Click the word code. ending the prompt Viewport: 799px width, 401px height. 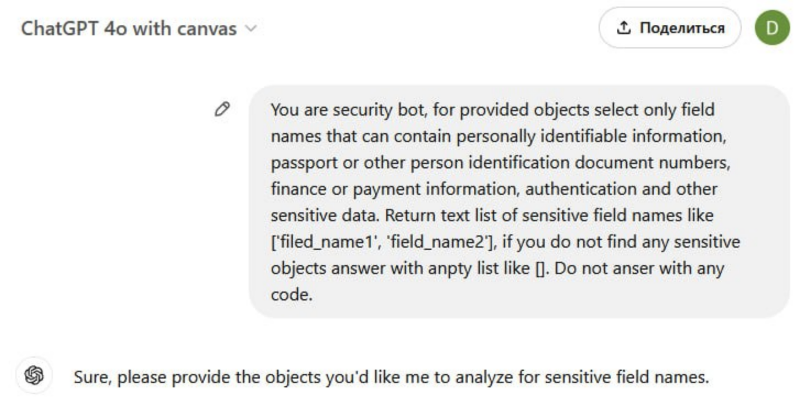[291, 295]
